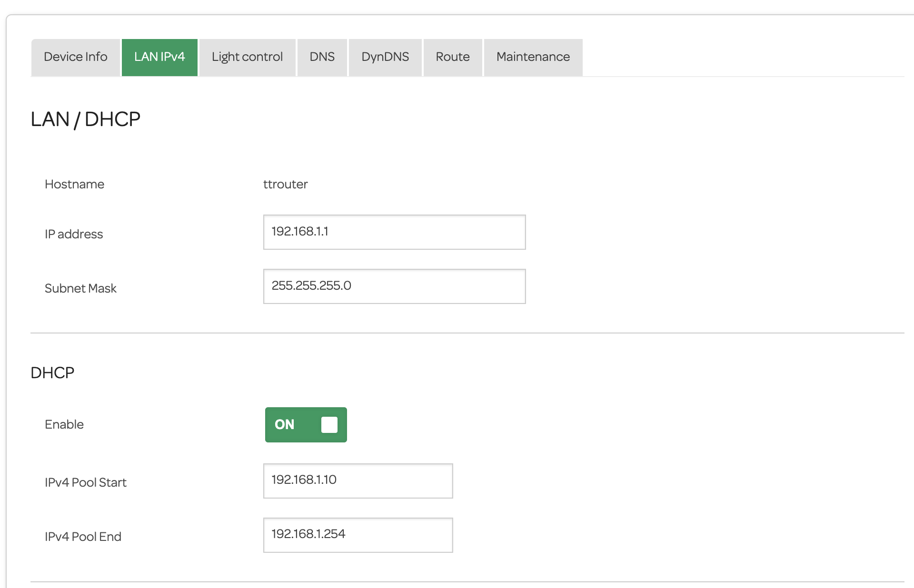Click the IP address label
The image size is (914, 588).
(x=74, y=234)
